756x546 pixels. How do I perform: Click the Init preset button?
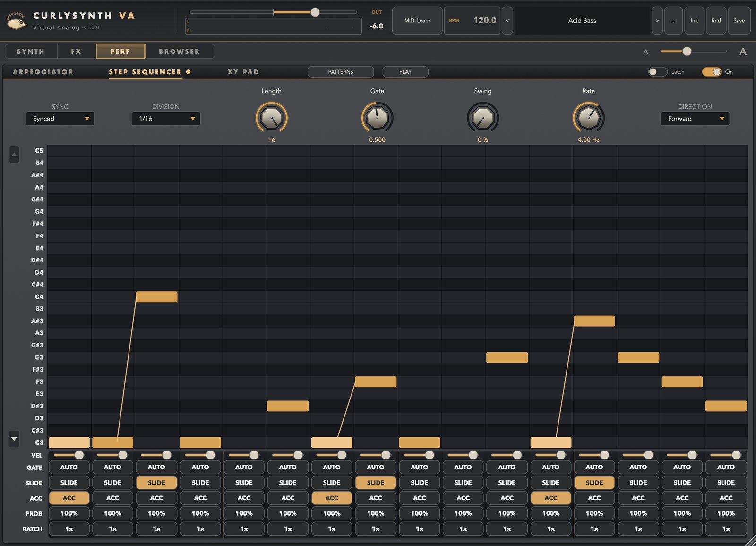pos(694,21)
